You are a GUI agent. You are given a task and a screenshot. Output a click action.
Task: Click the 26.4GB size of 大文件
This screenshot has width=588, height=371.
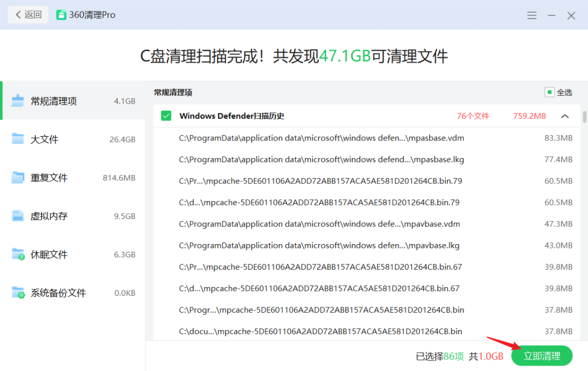122,139
